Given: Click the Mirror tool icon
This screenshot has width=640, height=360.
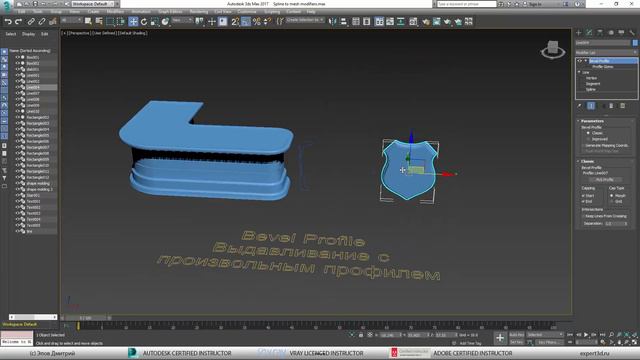Looking at the screenshot, I should click(333, 22).
